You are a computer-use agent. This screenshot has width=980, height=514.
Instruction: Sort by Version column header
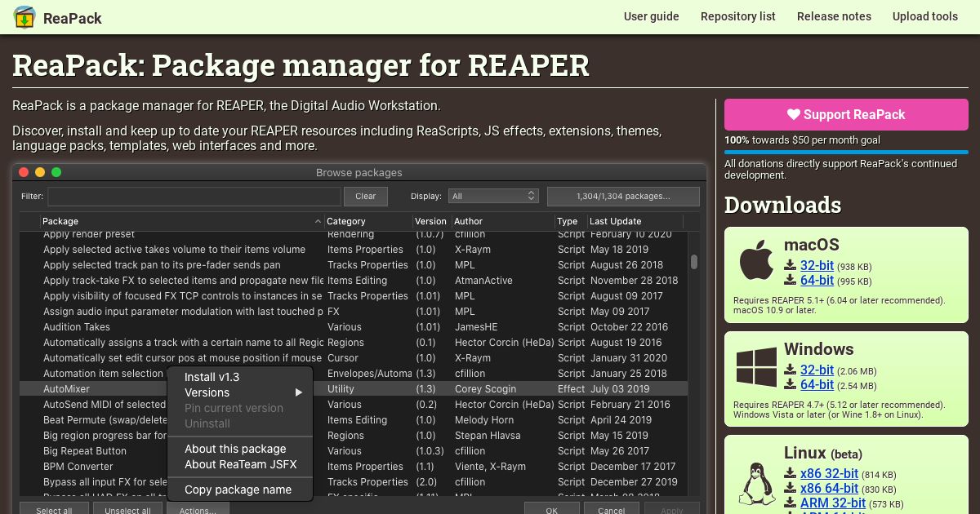(433, 221)
